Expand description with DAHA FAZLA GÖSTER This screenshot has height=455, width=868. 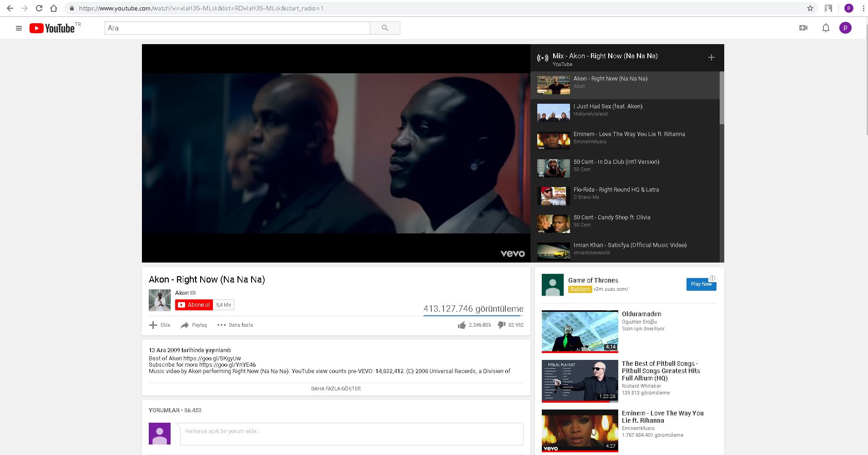point(336,389)
